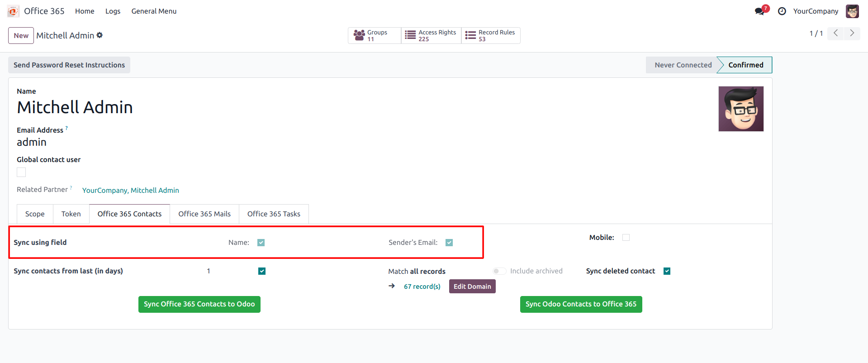This screenshot has height=363, width=868.
Task: Open the General Menu dropdown
Action: [x=154, y=11]
